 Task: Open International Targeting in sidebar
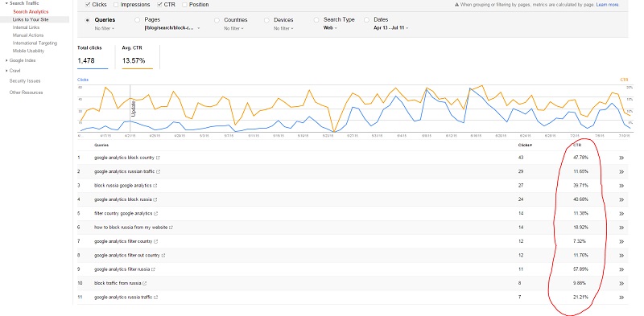tap(35, 43)
